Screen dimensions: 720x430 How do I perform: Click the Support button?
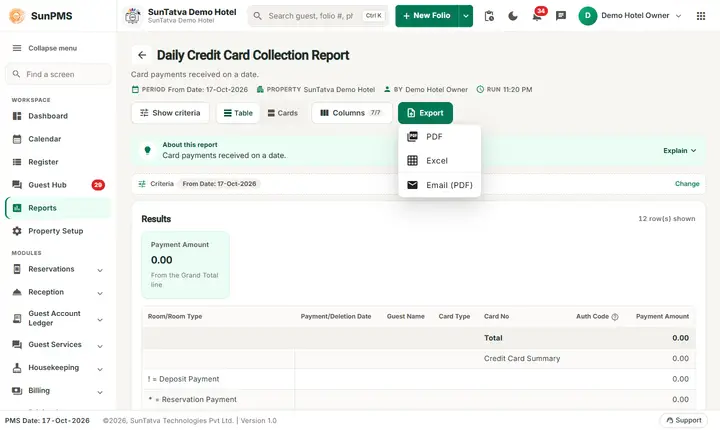(x=683, y=420)
